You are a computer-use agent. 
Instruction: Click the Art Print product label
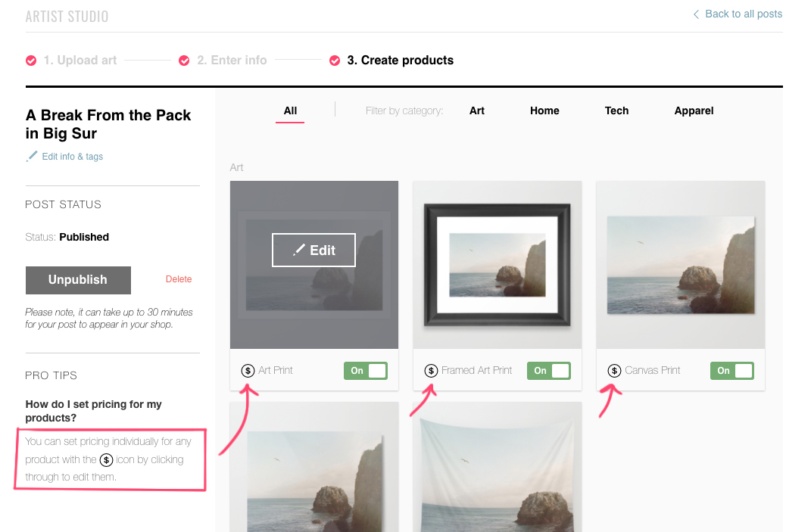pyautogui.click(x=276, y=370)
